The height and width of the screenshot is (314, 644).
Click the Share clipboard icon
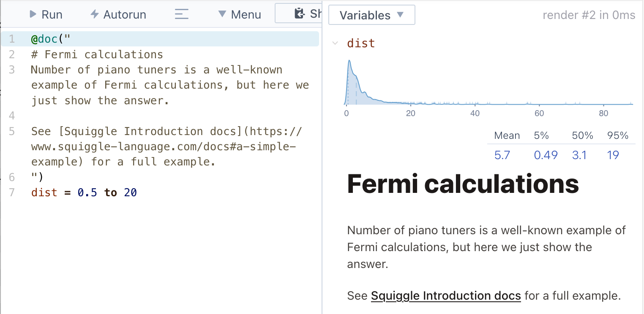(300, 14)
